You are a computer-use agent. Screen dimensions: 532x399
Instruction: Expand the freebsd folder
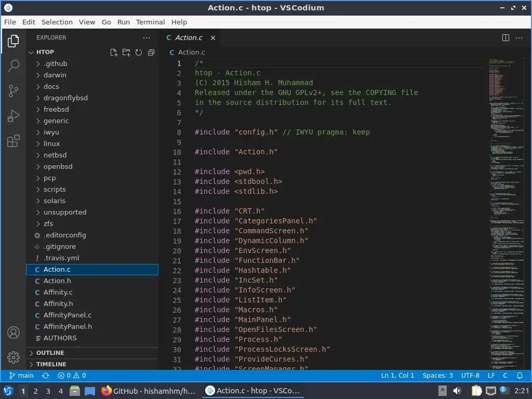click(x=92, y=109)
